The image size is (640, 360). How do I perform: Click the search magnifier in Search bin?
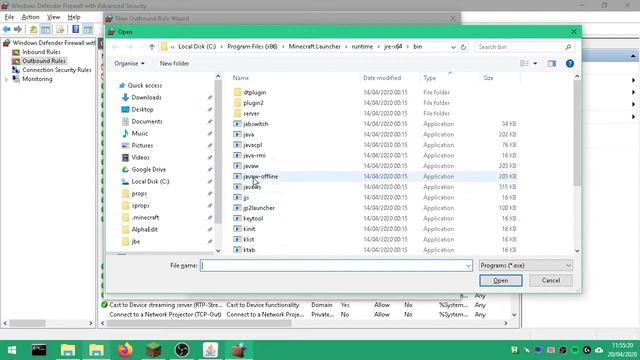pyautogui.click(x=568, y=47)
